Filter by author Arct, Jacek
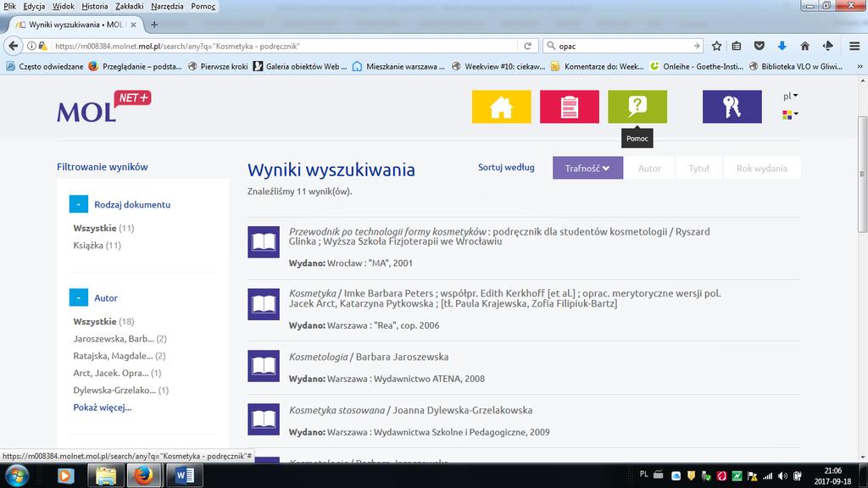The width and height of the screenshot is (868, 488). (x=117, y=373)
